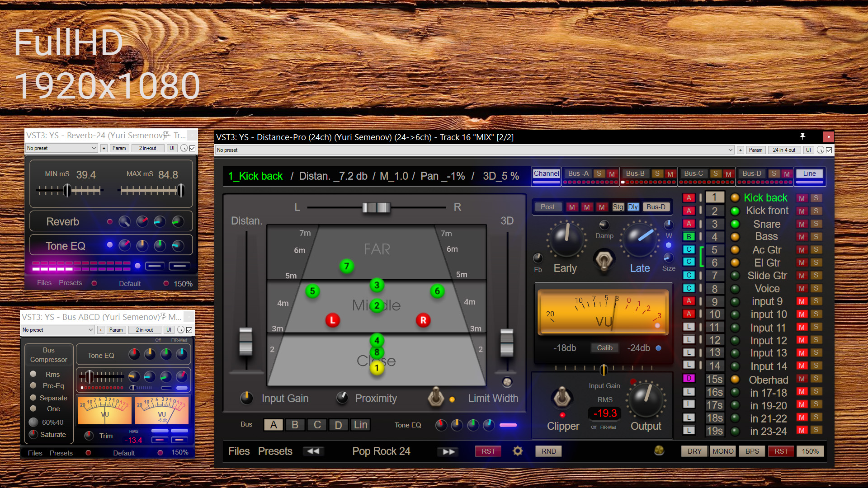Click the Late reverb knob
The width and height of the screenshot is (868, 488).
point(640,239)
